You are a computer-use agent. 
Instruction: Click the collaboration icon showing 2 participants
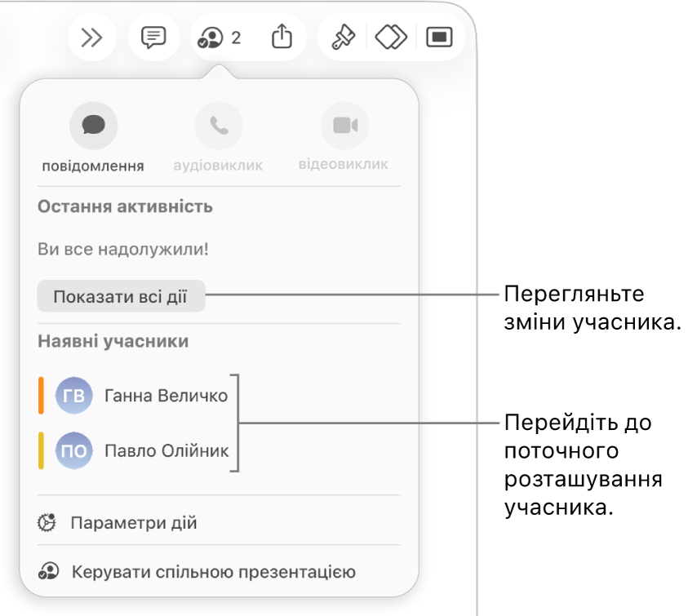219,38
